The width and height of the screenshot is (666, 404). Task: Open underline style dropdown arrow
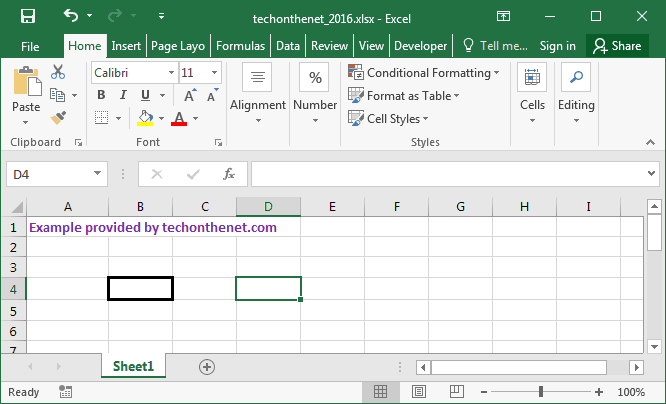point(163,95)
